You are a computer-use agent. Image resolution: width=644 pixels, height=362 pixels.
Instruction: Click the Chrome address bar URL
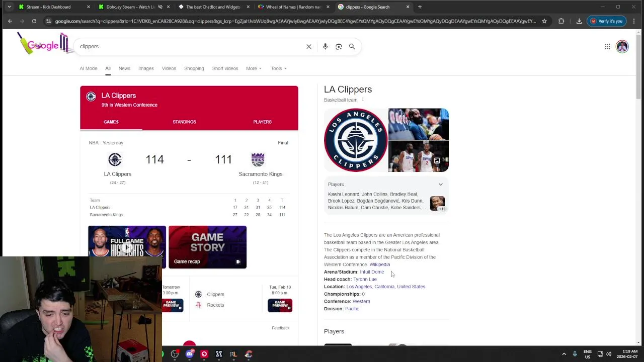(x=296, y=21)
